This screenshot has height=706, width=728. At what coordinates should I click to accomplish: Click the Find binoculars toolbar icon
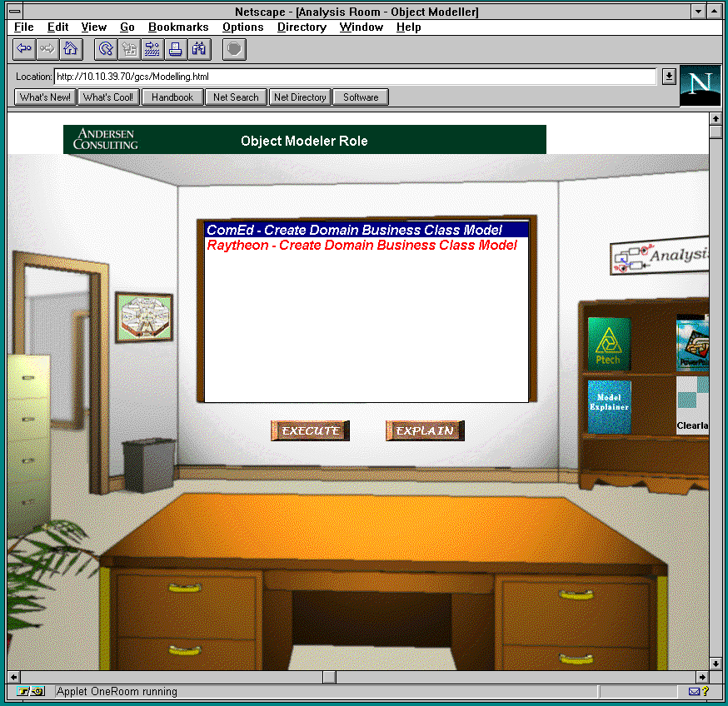[198, 49]
